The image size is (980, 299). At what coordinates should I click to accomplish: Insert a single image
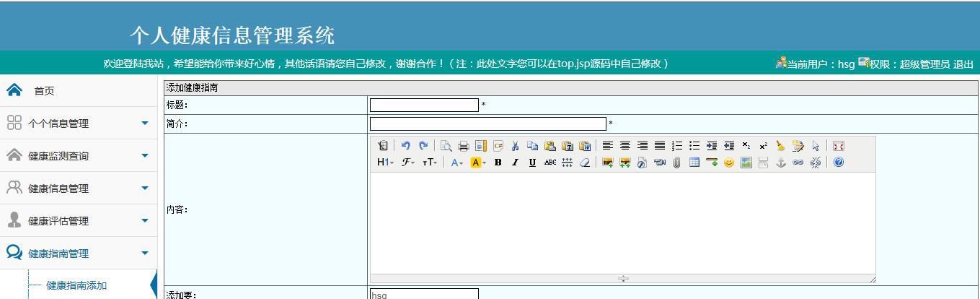point(607,162)
